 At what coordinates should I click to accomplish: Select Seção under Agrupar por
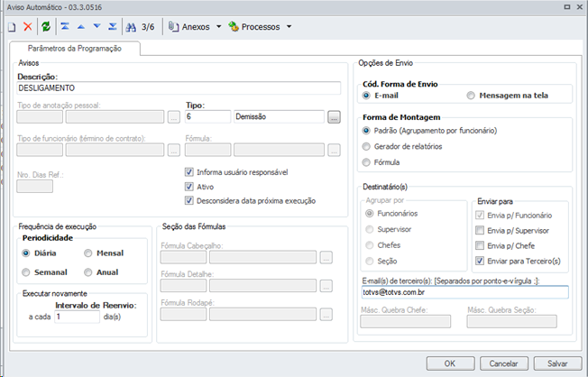(370, 261)
